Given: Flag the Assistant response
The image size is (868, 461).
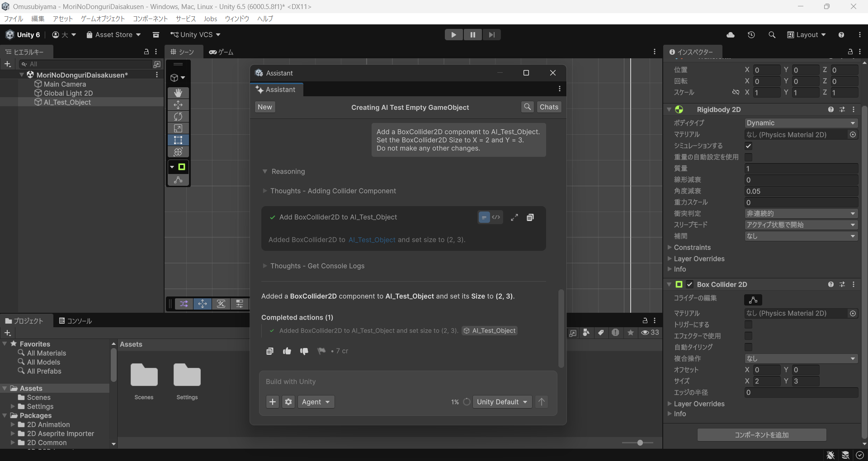Looking at the screenshot, I should 321,351.
